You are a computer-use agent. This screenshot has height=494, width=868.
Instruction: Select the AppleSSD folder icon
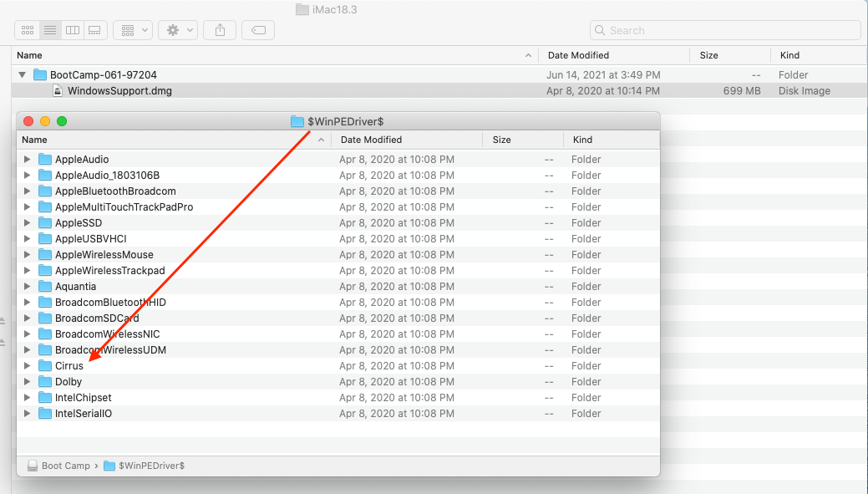pos(45,222)
